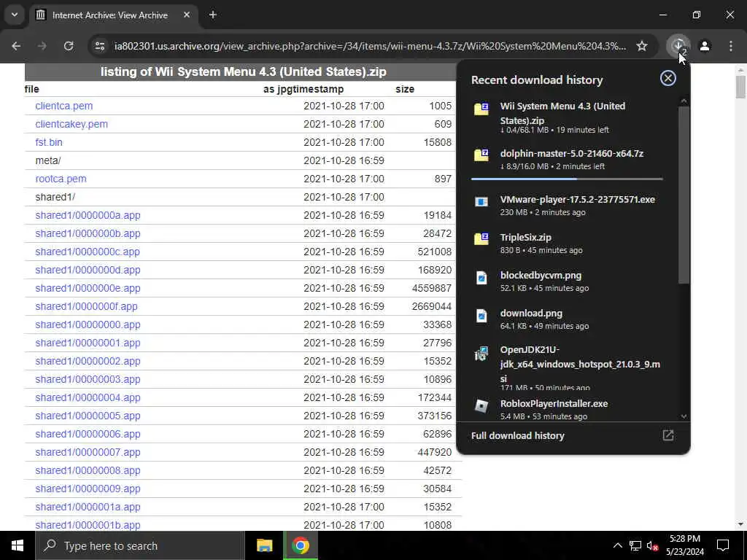Close the Internet Archive tab

(x=187, y=15)
